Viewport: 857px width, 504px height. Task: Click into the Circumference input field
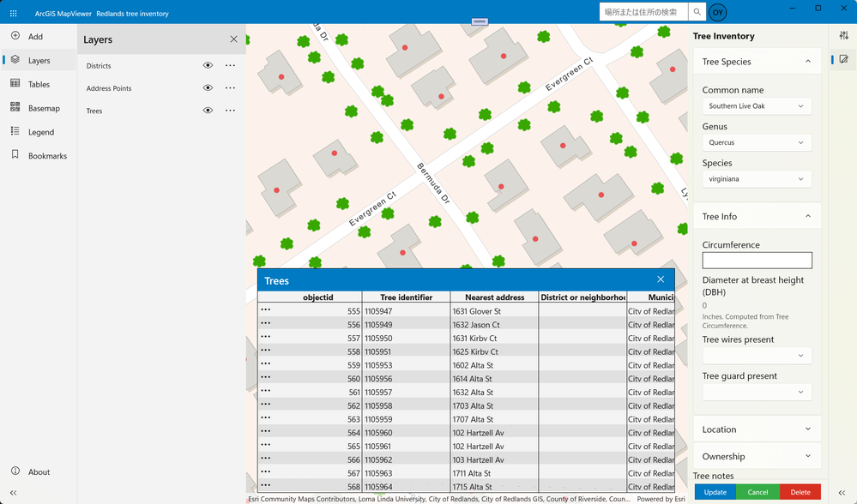tap(757, 260)
